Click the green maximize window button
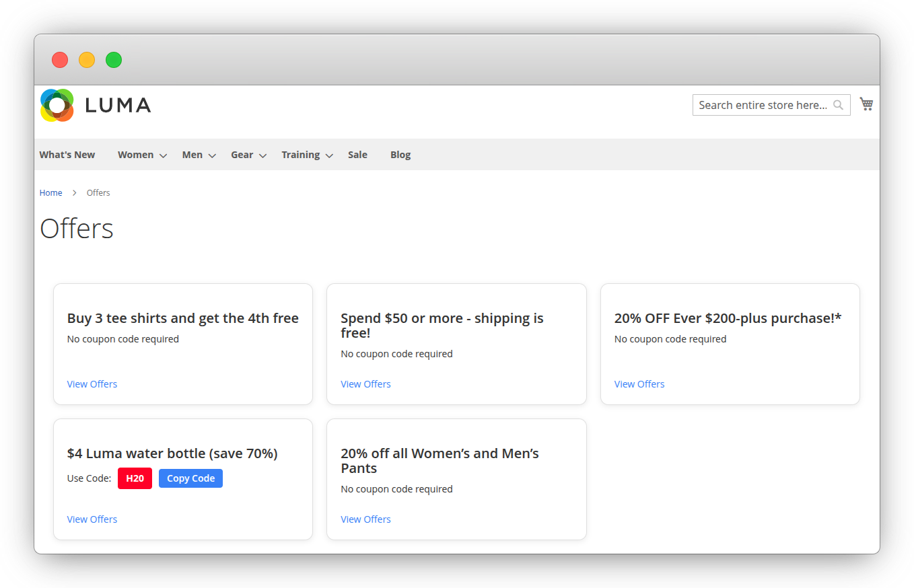The width and height of the screenshot is (914, 588). (114, 60)
